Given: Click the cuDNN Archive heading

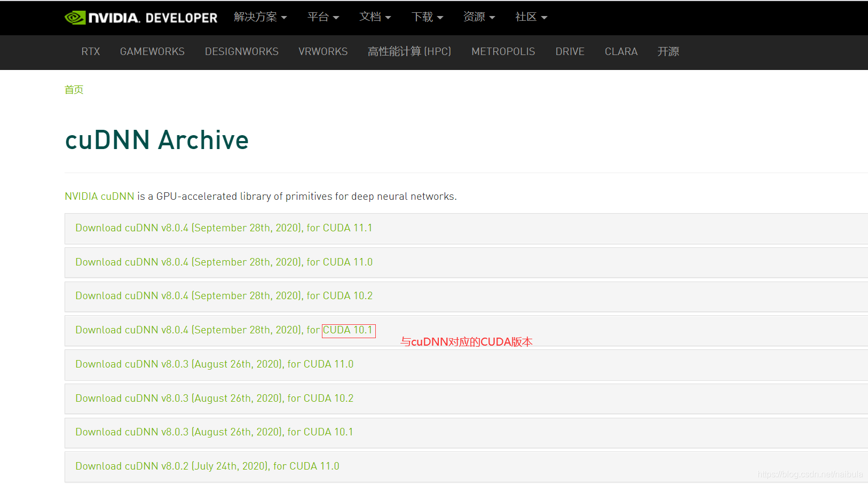Looking at the screenshot, I should pyautogui.click(x=157, y=140).
